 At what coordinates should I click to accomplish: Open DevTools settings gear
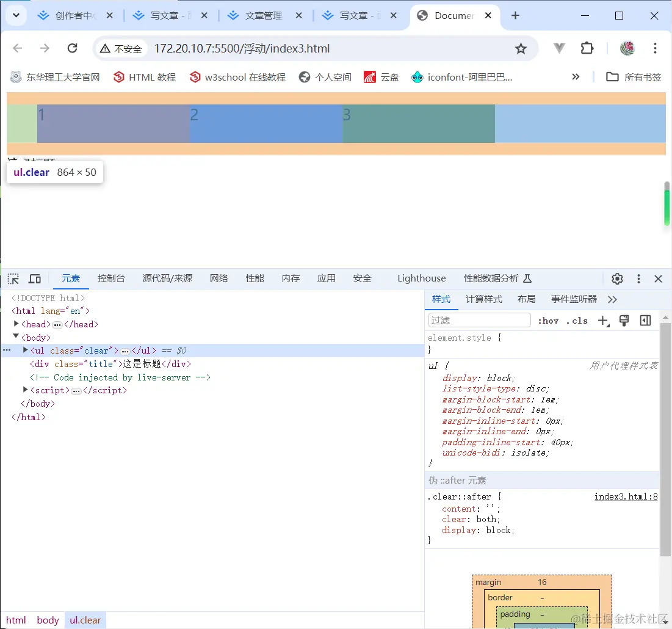point(617,278)
